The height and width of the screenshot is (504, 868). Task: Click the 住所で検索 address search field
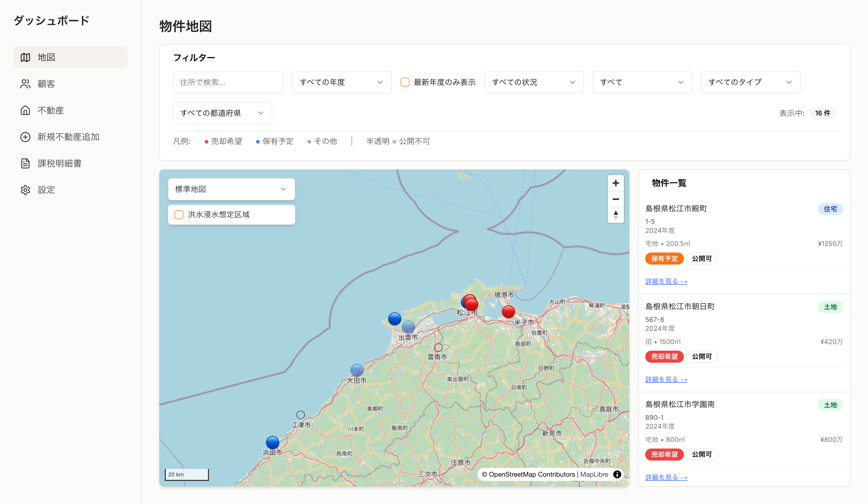pyautogui.click(x=228, y=82)
